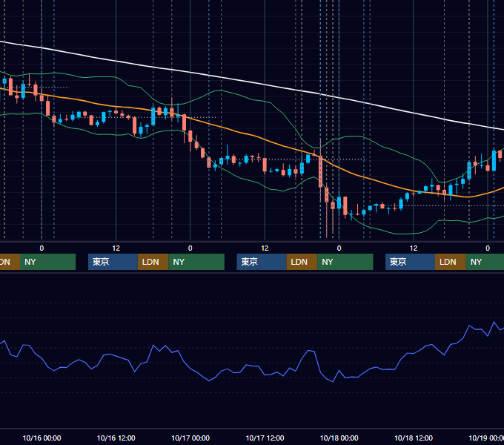504x445 pixels.
Task: Click the 東京 session block spanning 10/18 12:00
Action: [x=410, y=262]
